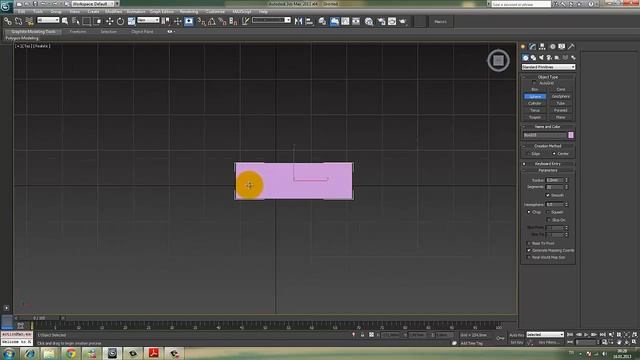Open the key filter Selected dropdown

coord(545,335)
